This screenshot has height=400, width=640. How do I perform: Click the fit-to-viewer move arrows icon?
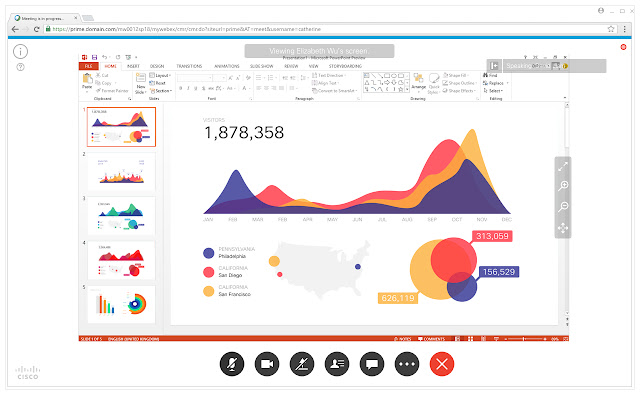tap(563, 228)
